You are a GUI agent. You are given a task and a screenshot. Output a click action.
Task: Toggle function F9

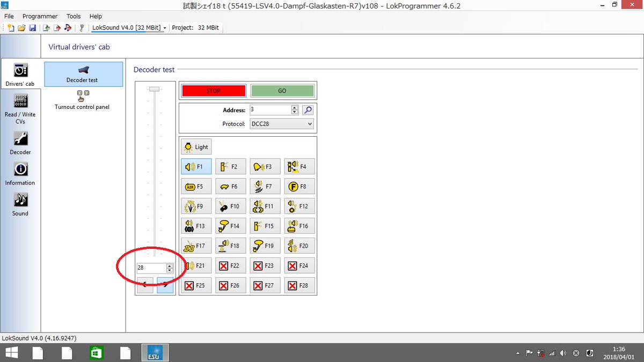pyautogui.click(x=196, y=206)
